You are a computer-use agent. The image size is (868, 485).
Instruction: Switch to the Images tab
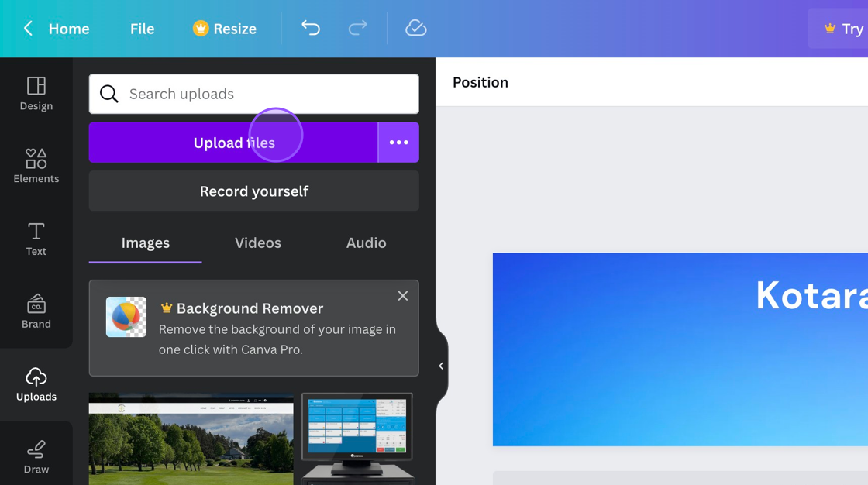(146, 243)
